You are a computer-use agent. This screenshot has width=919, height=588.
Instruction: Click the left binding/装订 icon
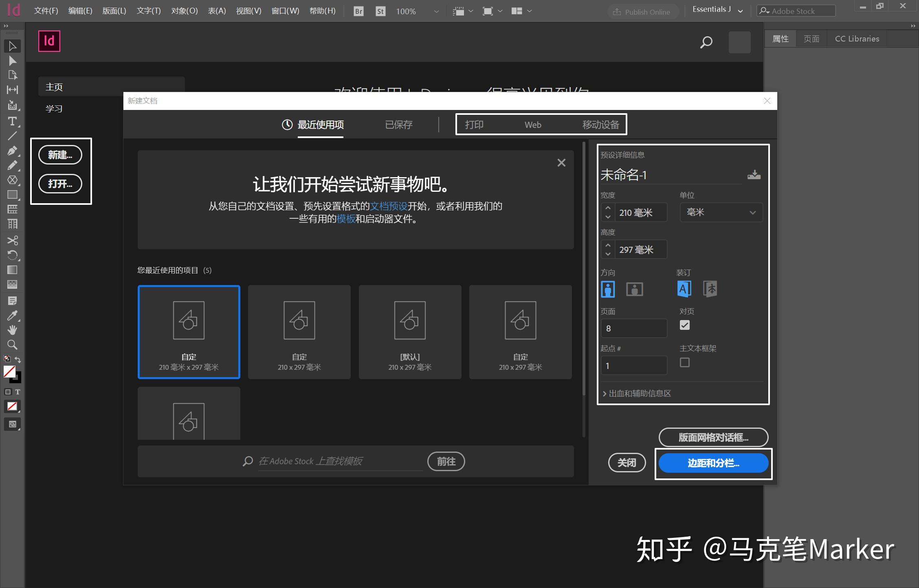coord(684,289)
